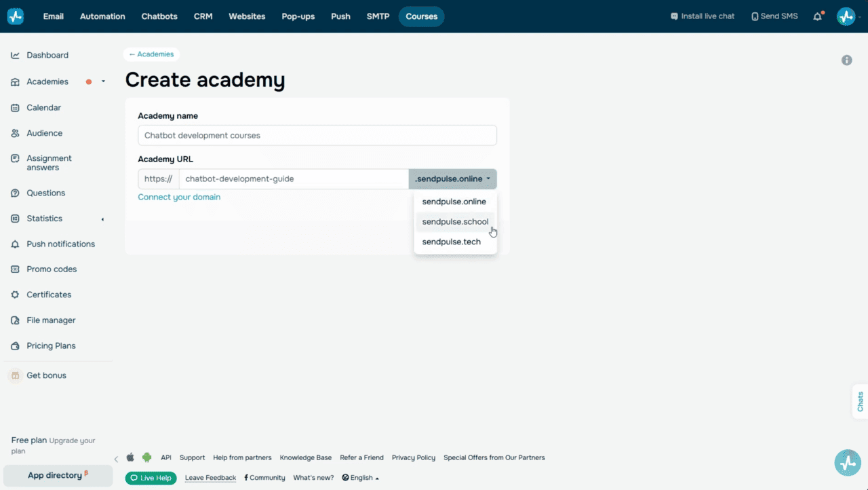Open the Email tab in top navigation

point(54,16)
